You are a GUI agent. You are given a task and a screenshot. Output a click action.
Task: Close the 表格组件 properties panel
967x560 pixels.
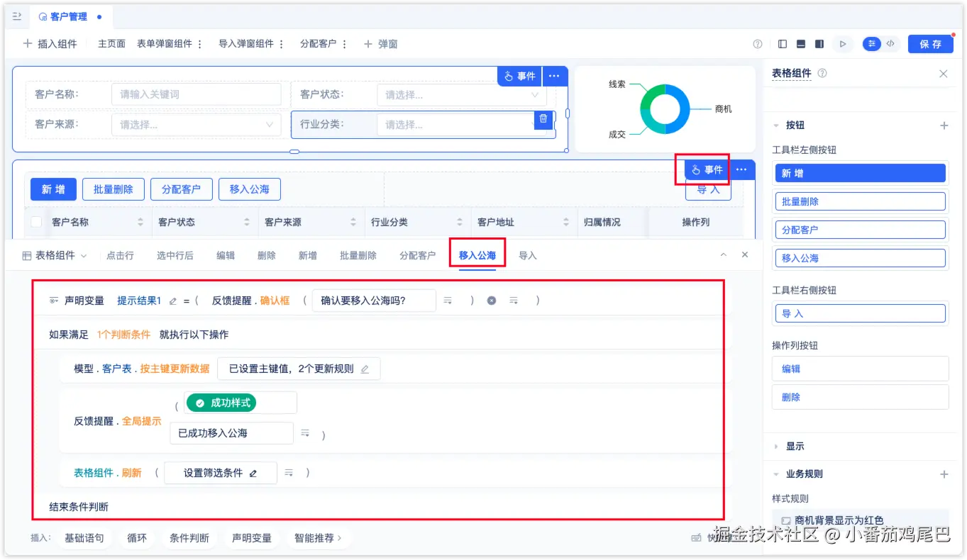[944, 74]
